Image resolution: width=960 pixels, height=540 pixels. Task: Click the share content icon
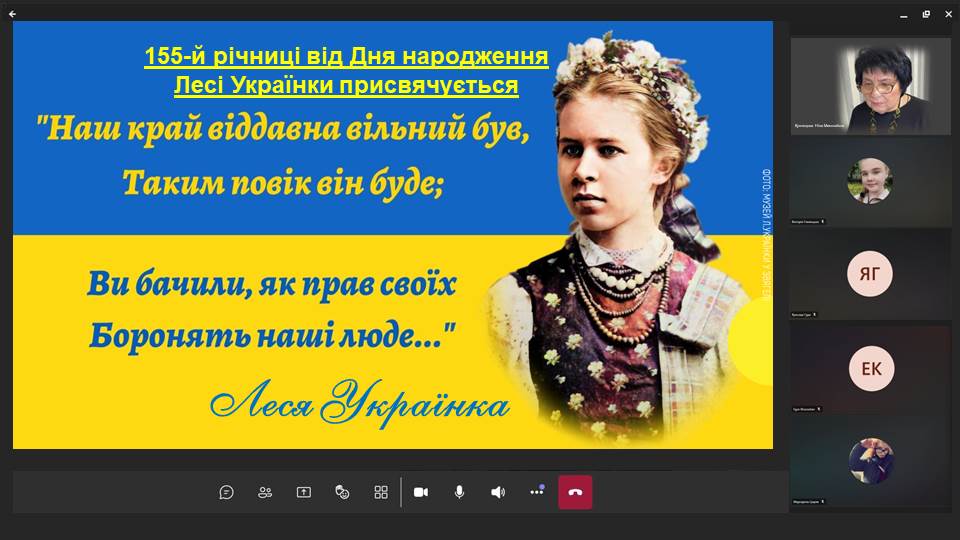click(x=303, y=492)
